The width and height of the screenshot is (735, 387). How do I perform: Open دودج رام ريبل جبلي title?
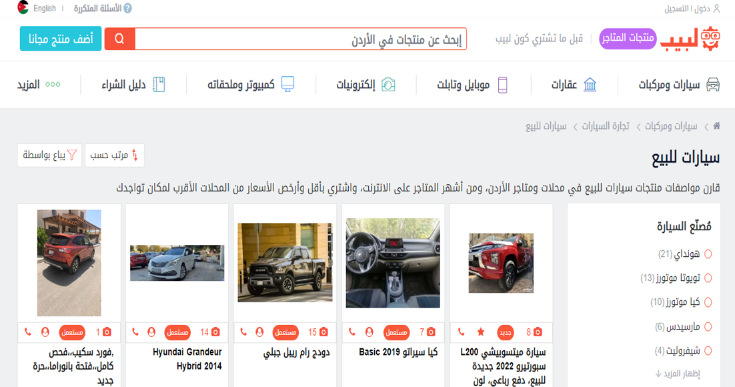(x=297, y=352)
